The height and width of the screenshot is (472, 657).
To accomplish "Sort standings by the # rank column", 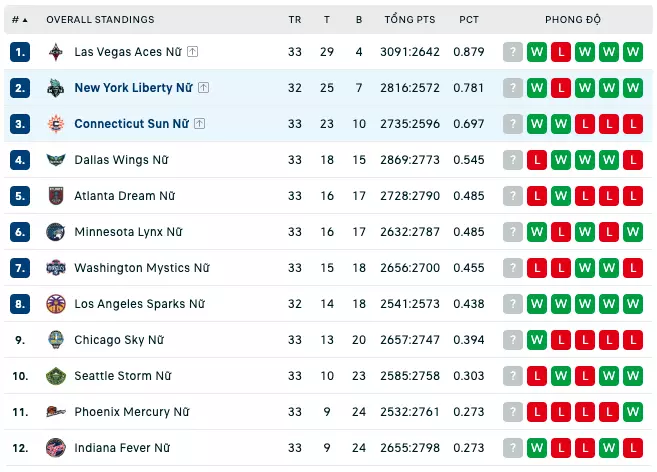I will [x=19, y=20].
